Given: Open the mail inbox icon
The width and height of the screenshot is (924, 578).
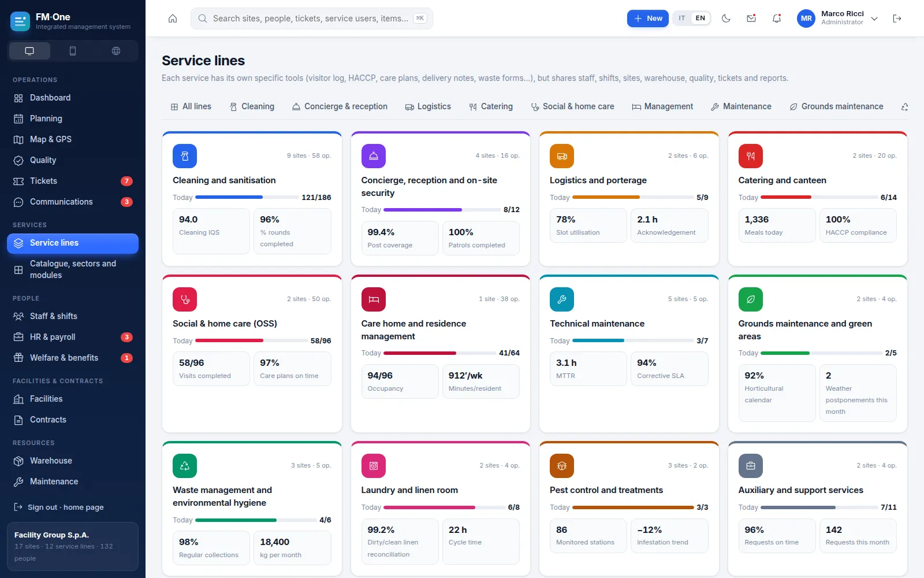Looking at the screenshot, I should tap(751, 18).
